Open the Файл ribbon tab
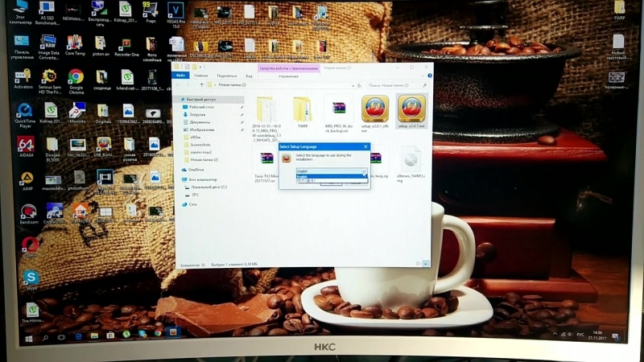 tap(181, 75)
